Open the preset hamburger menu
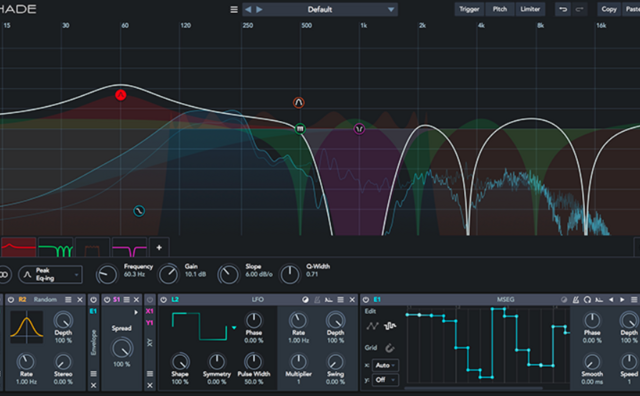The height and width of the screenshot is (396, 640). [234, 9]
